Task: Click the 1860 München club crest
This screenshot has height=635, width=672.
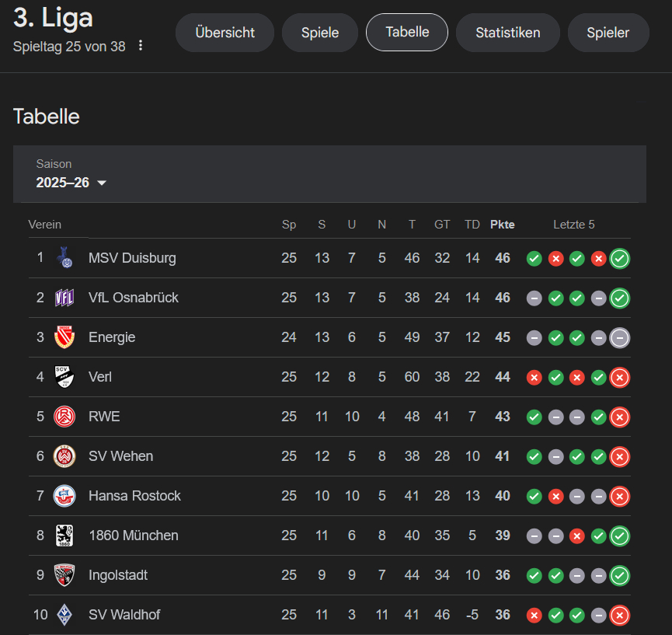Action: (64, 536)
